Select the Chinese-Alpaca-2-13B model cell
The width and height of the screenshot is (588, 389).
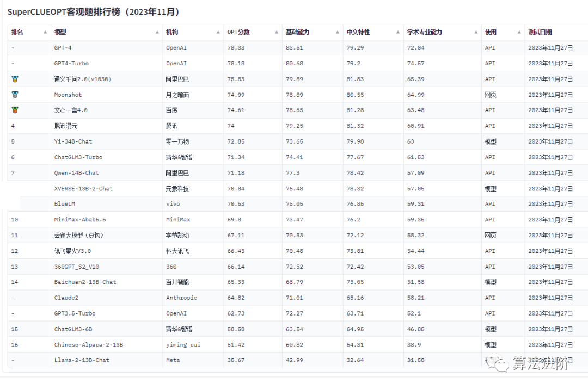[107, 345]
